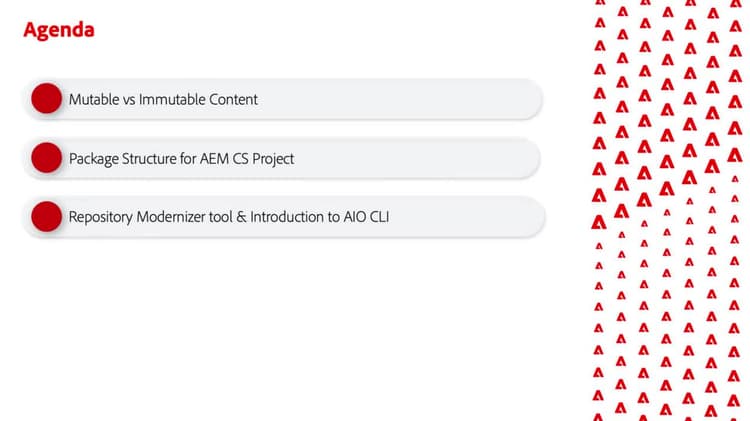The image size is (750, 421).
Task: Select the Mutable vs Immutable Content text
Action: pos(163,100)
